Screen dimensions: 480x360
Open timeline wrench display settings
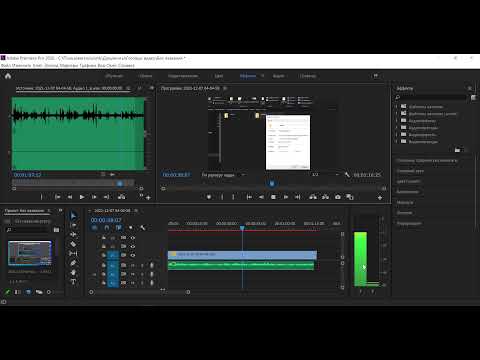pos(143,228)
